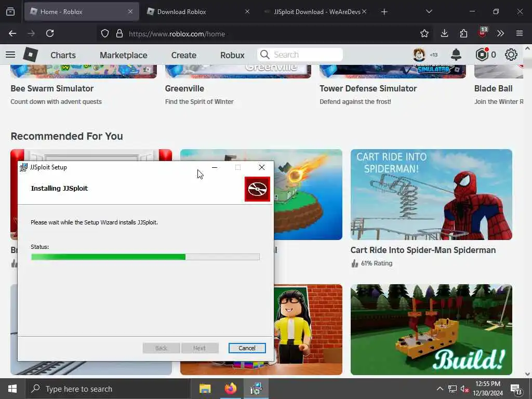The image size is (532, 399).
Task: Close the Download Roblox tab
Action: tap(247, 12)
